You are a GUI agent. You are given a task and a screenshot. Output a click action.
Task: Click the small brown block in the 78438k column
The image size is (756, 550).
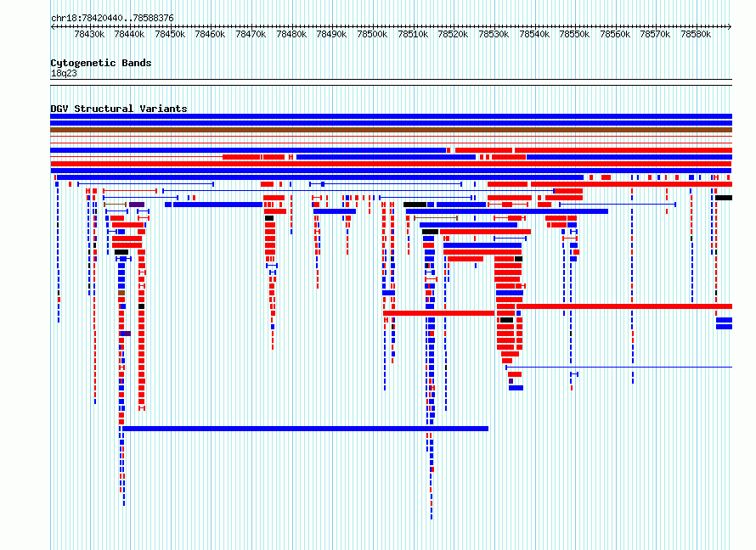tap(121, 293)
